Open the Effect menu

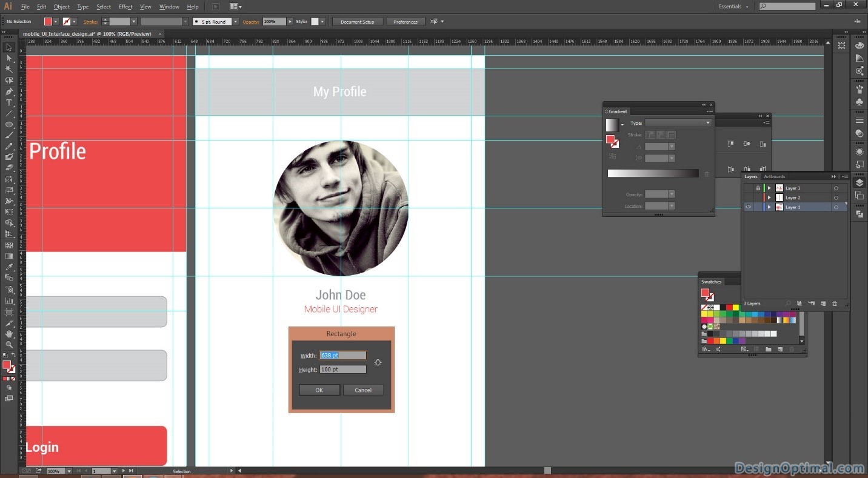[x=125, y=7]
